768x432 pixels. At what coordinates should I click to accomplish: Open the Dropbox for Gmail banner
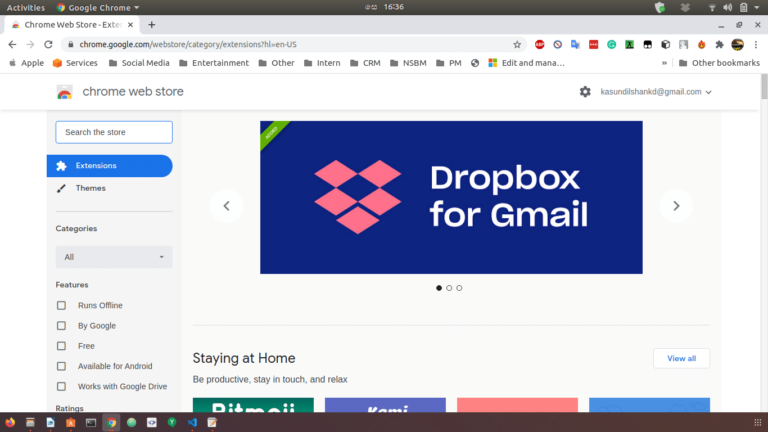pyautogui.click(x=451, y=197)
